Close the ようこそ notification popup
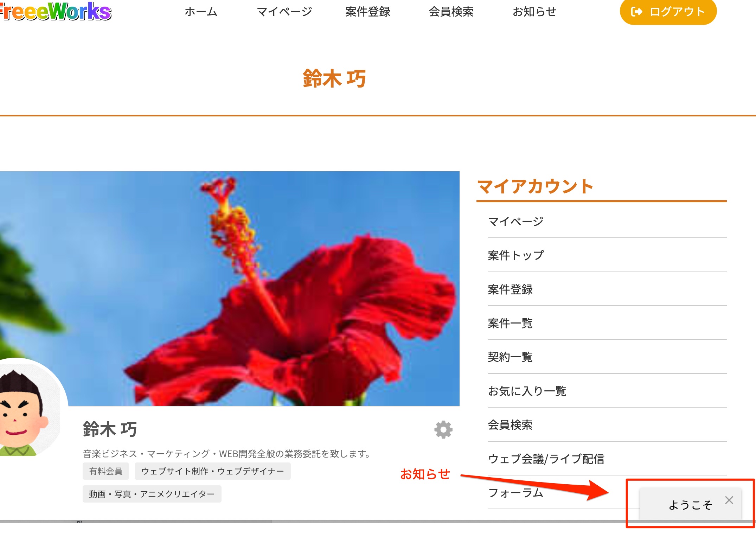 pos(729,500)
